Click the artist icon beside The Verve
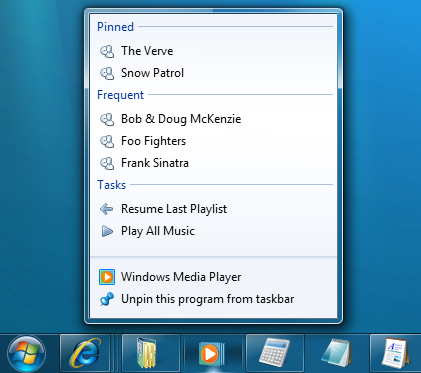Image resolution: width=421 pixels, height=373 pixels. click(107, 51)
